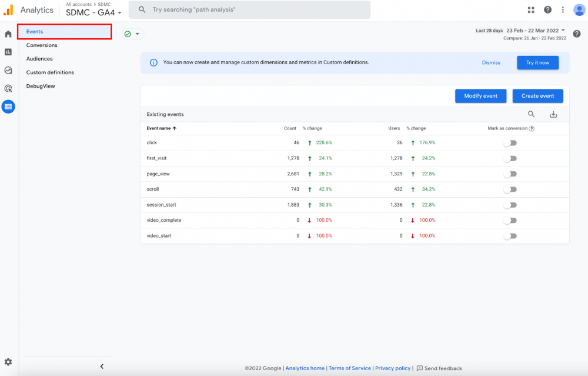The width and height of the screenshot is (588, 376).
Task: Open Admin settings gear icon
Action: coord(8,362)
